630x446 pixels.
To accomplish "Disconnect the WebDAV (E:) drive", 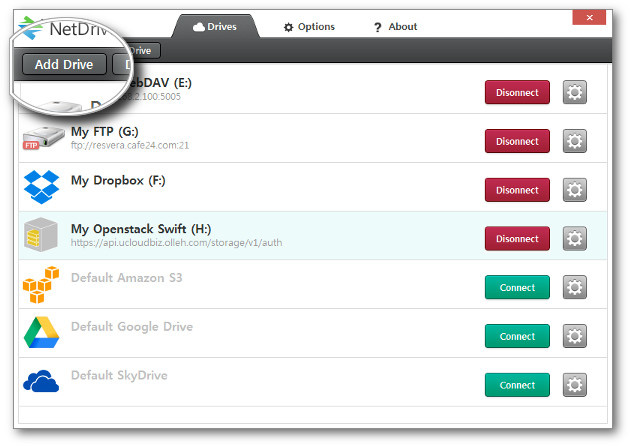I will 517,92.
